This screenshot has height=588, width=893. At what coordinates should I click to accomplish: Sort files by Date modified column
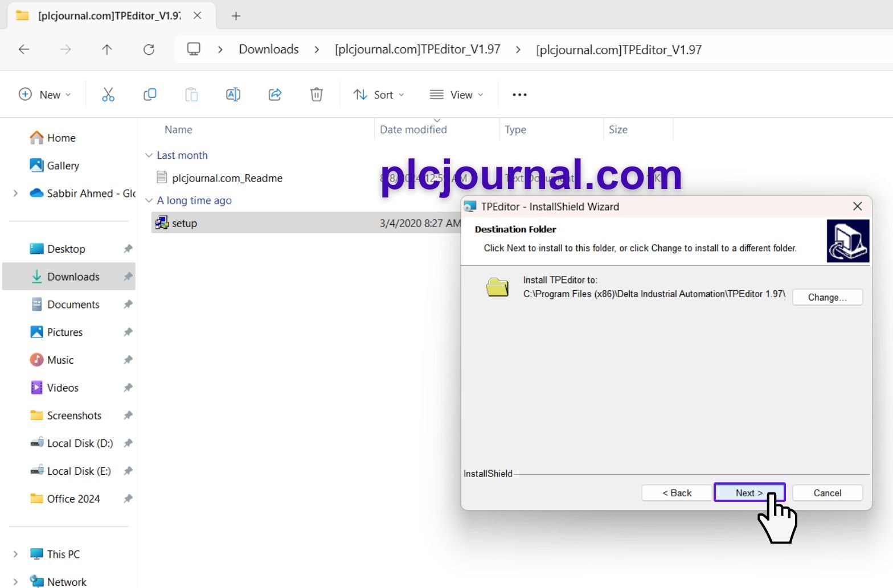pos(413,130)
